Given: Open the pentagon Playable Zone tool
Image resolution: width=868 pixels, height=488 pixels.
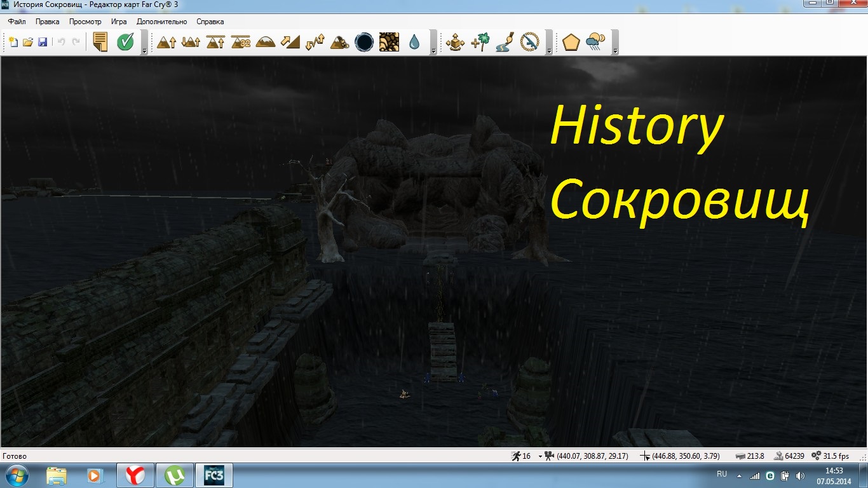Looking at the screenshot, I should (x=571, y=42).
